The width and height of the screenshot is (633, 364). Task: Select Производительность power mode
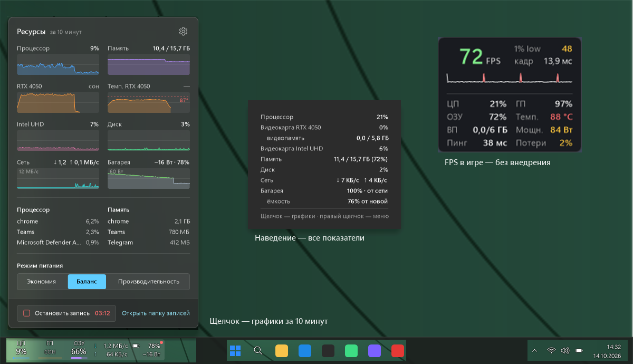tap(148, 282)
